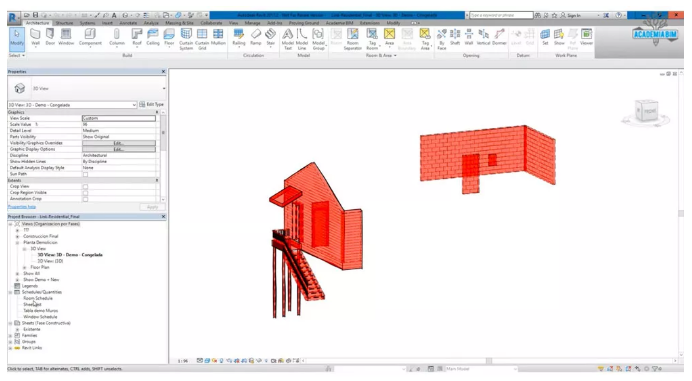Select the Railing tool
Image resolution: width=692 pixels, height=381 pixels.
click(238, 37)
